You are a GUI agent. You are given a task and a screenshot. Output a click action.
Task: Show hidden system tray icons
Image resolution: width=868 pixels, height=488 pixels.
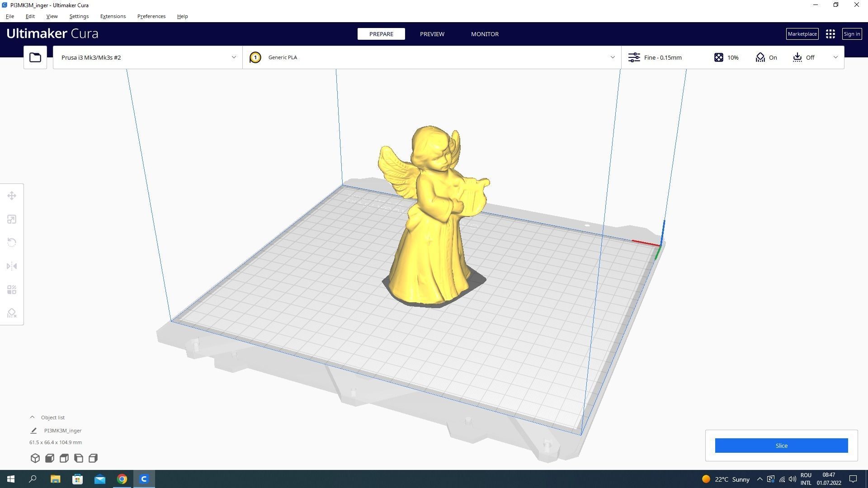[x=759, y=479]
